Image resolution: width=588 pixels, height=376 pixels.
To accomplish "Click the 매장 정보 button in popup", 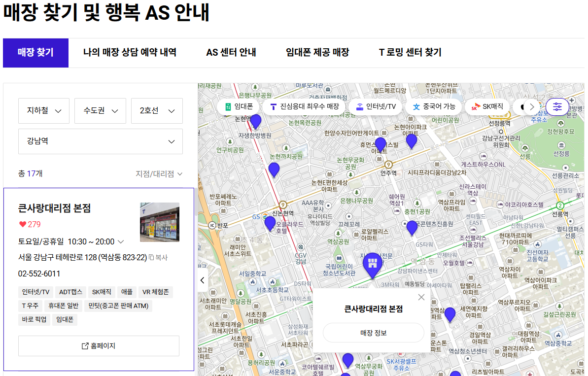I will pyautogui.click(x=374, y=333).
